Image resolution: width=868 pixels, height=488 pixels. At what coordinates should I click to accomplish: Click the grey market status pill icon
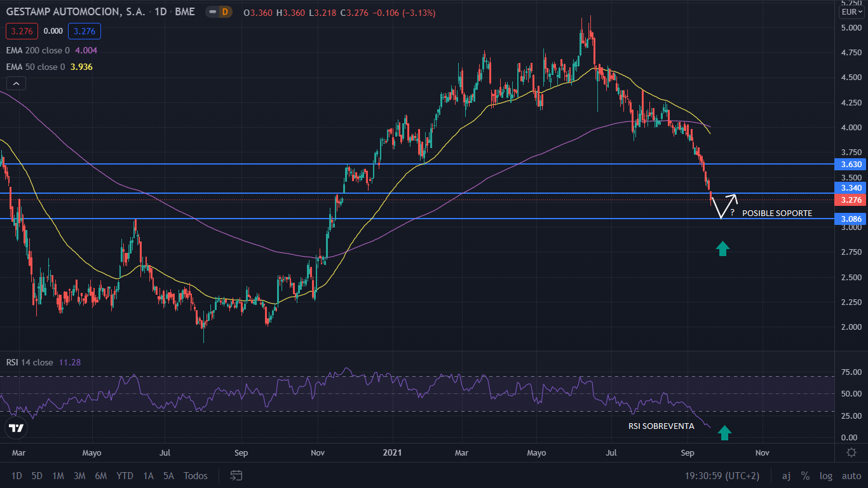(x=210, y=12)
